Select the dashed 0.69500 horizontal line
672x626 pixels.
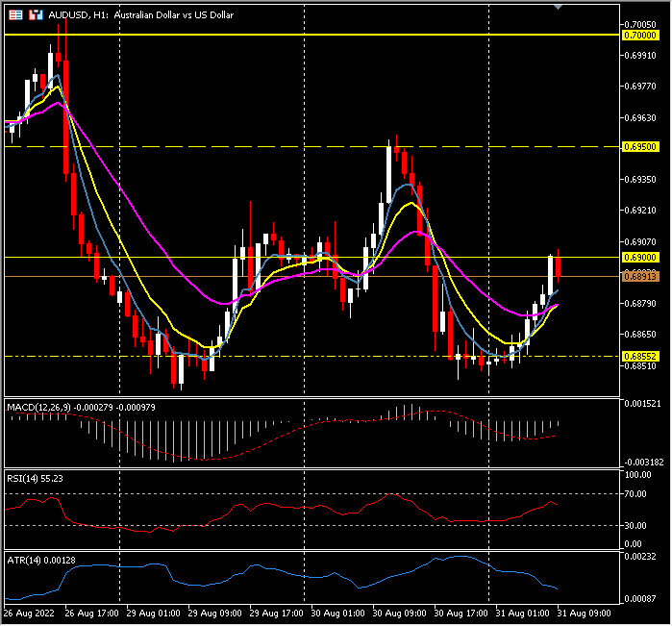coord(288,147)
